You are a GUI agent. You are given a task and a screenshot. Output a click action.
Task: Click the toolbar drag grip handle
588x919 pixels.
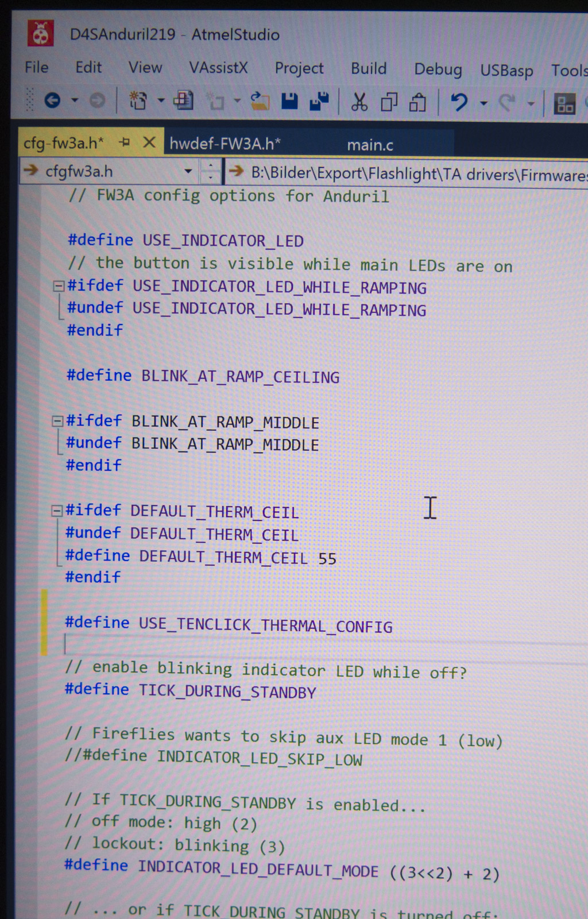point(30,99)
